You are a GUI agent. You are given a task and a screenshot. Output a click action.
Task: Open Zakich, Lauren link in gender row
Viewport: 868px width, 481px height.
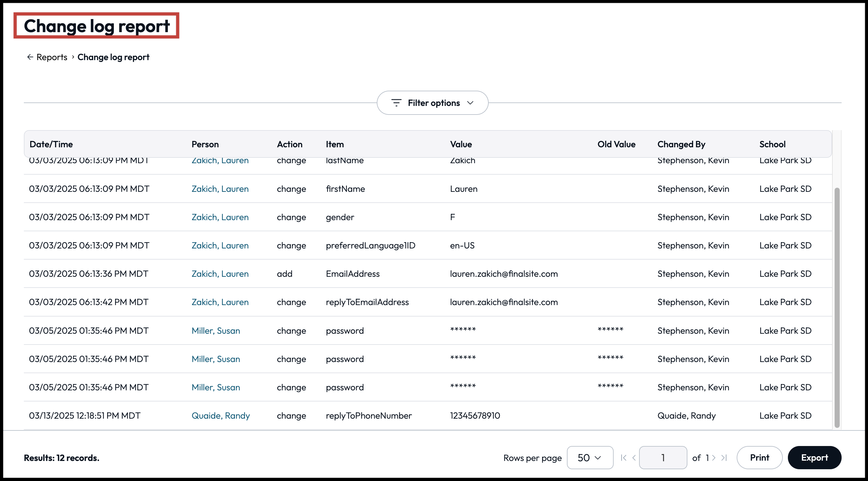[220, 217]
